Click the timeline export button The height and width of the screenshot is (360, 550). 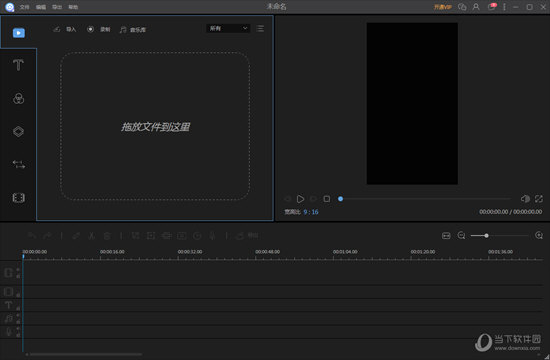(x=247, y=236)
